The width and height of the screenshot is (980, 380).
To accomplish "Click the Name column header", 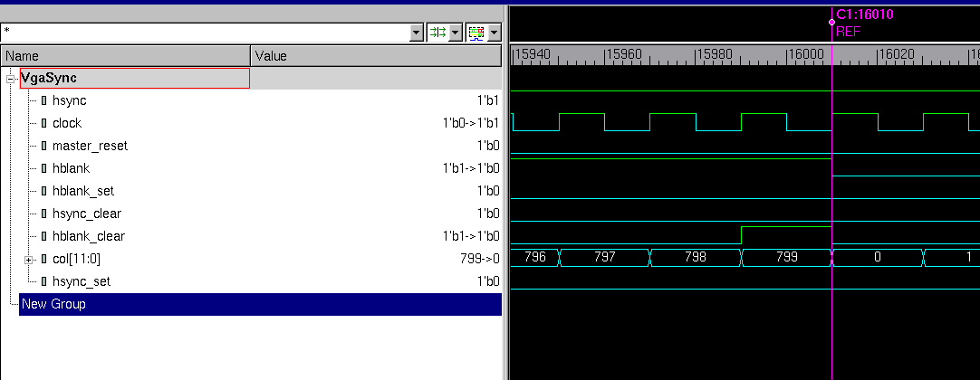I will click(126, 56).
